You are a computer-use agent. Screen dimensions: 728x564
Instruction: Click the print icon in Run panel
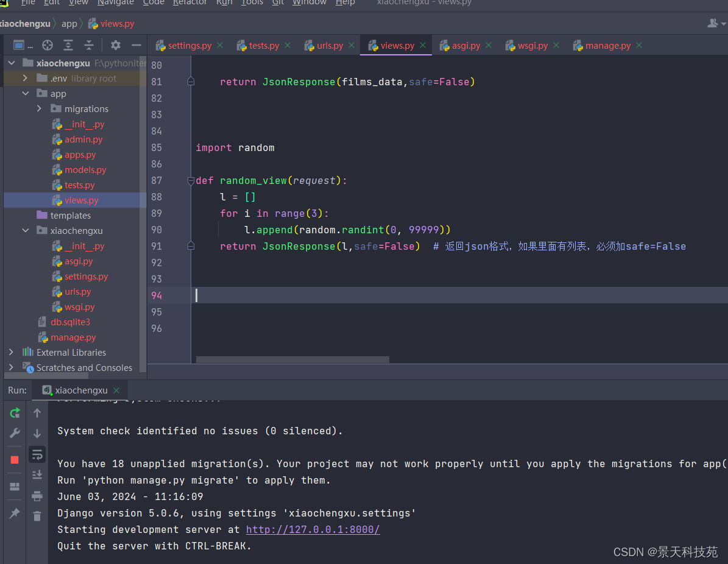[x=37, y=496]
